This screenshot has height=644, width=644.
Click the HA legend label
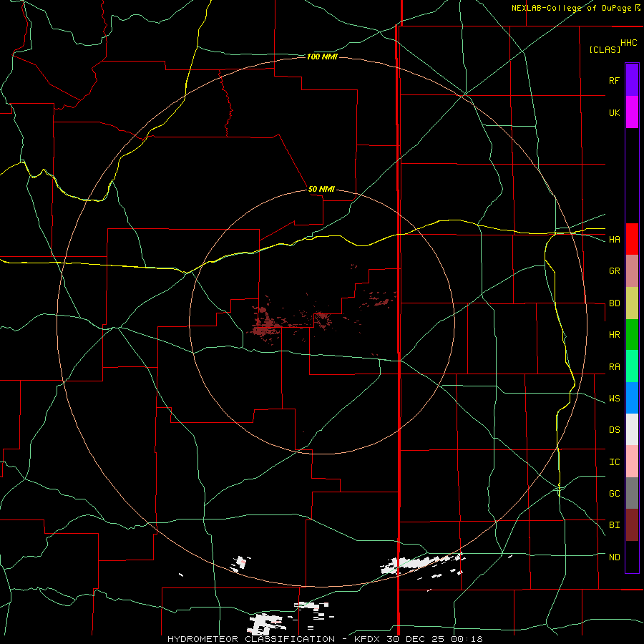click(x=614, y=239)
